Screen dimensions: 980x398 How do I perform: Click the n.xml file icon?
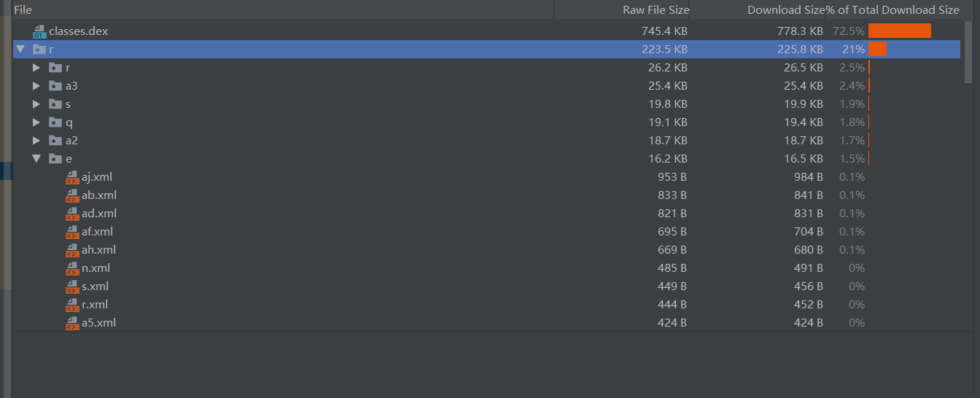pyautogui.click(x=72, y=268)
